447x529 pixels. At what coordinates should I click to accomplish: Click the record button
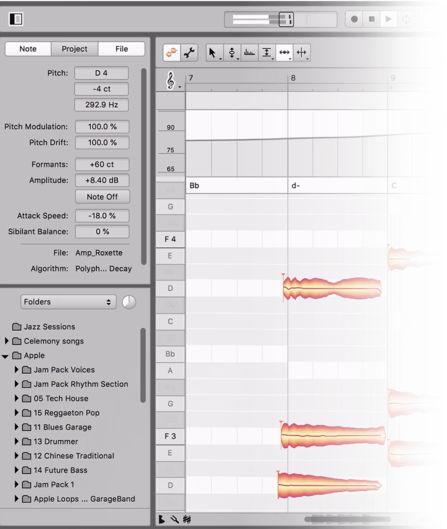click(x=354, y=19)
